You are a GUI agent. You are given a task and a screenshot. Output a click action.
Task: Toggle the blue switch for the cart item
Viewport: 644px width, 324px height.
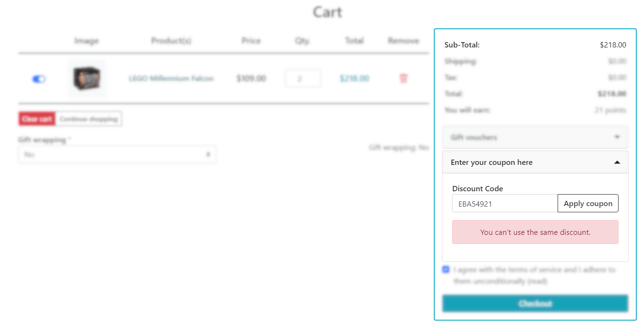(x=39, y=79)
